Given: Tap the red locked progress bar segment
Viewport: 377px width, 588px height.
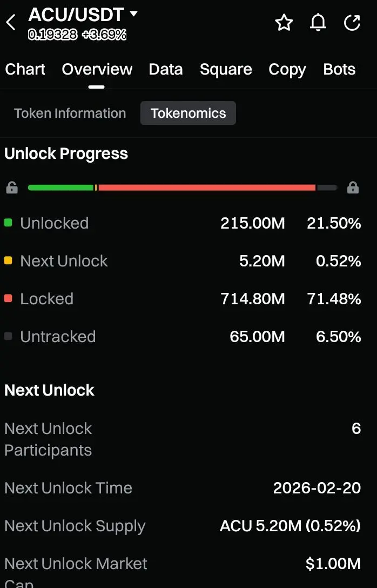Looking at the screenshot, I should (207, 188).
